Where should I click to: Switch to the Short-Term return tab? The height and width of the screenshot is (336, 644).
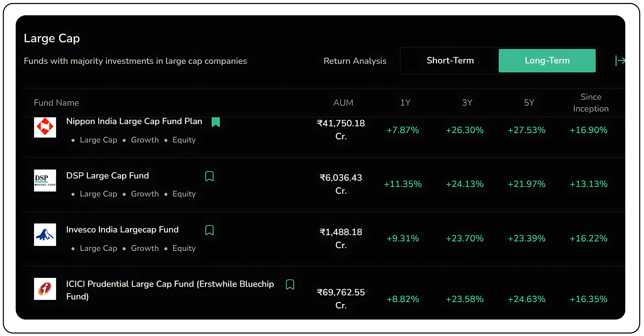pos(450,61)
